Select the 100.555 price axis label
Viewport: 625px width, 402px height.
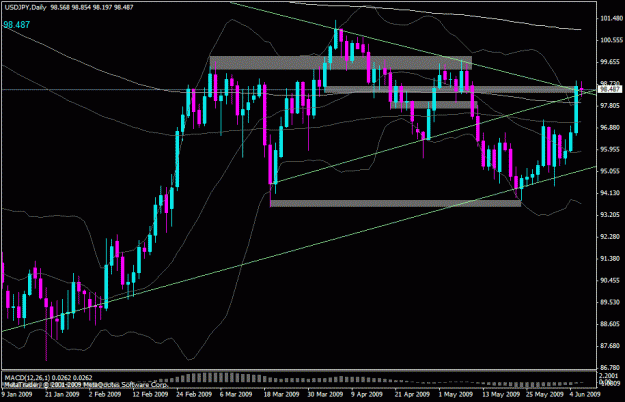point(611,40)
